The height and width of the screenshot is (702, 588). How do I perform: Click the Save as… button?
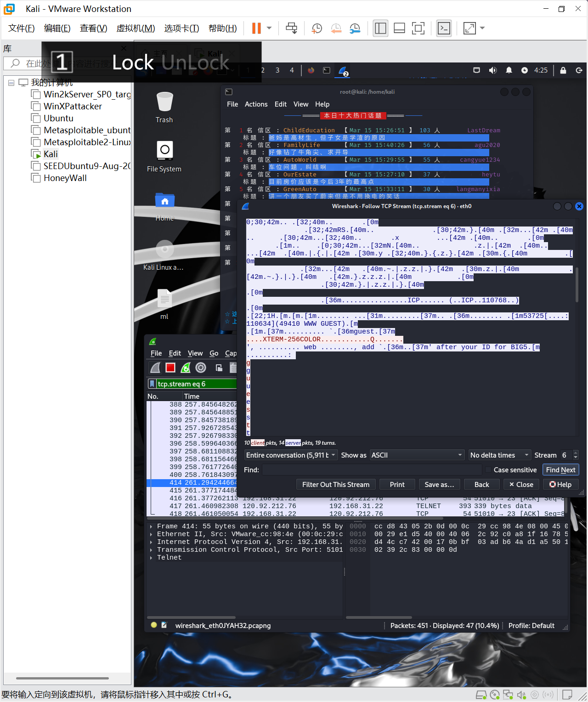[x=439, y=485]
